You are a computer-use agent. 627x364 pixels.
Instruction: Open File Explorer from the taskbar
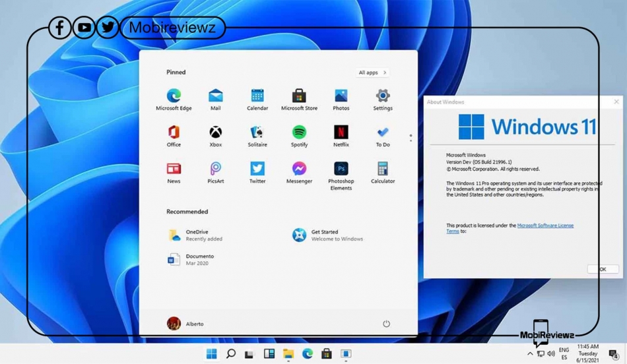[x=288, y=353]
